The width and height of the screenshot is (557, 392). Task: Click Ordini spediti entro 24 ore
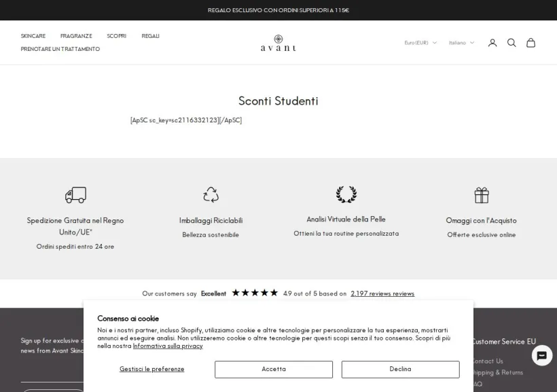tap(75, 247)
